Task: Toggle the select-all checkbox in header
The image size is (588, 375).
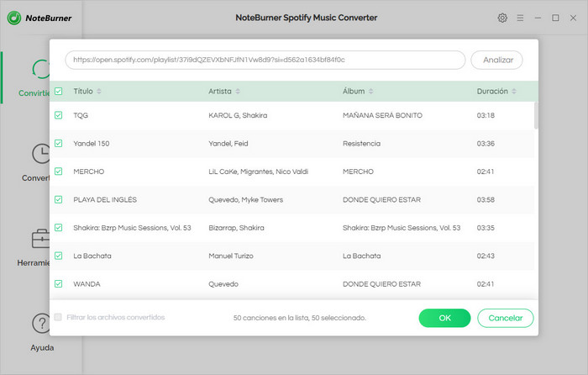Action: (59, 91)
